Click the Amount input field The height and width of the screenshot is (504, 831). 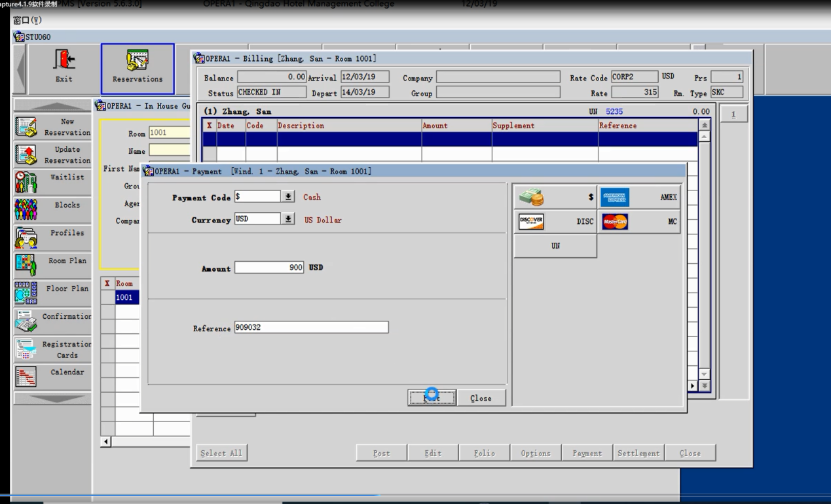point(269,268)
